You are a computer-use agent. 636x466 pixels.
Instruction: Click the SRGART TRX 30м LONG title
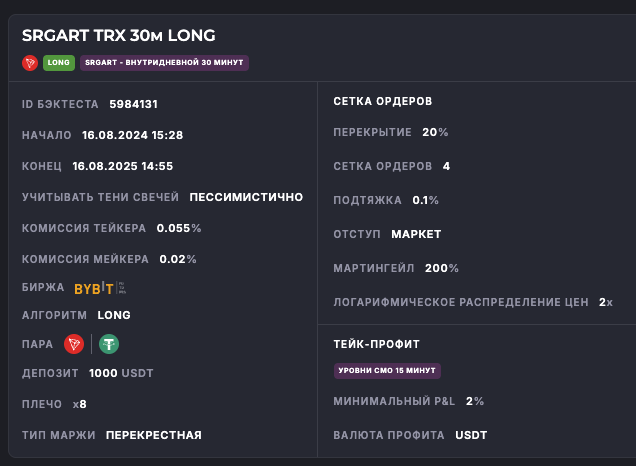pyautogui.click(x=118, y=36)
